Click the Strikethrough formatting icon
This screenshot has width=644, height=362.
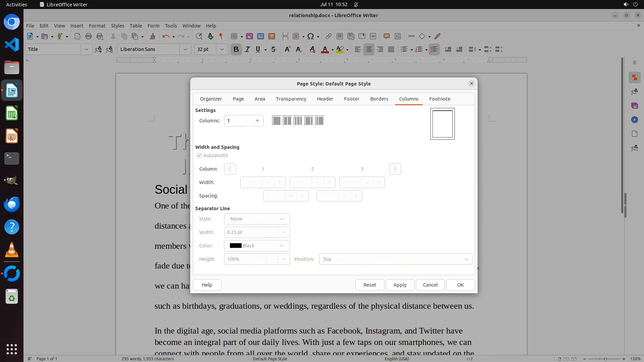[273, 50]
